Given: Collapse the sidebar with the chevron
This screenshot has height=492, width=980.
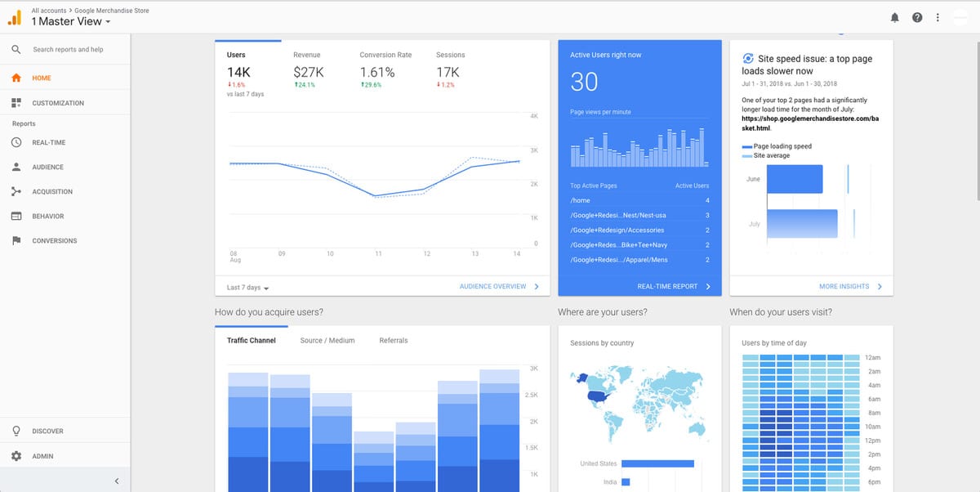Looking at the screenshot, I should 116,481.
